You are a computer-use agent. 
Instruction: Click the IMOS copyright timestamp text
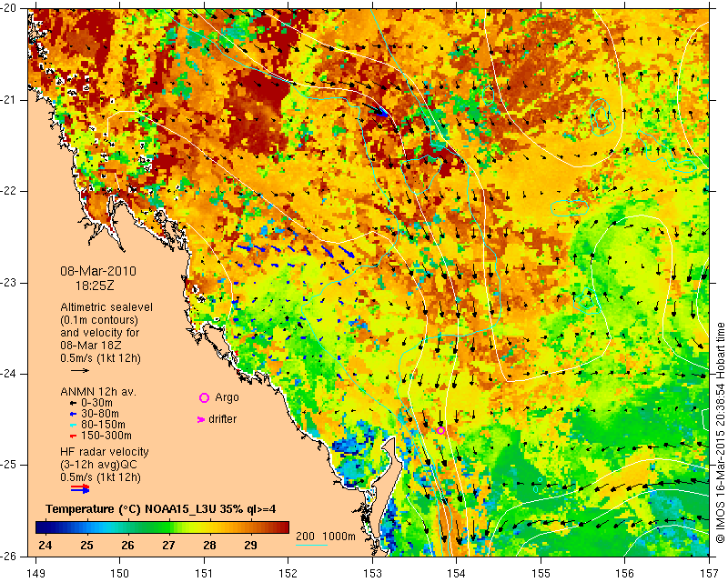click(x=721, y=434)
